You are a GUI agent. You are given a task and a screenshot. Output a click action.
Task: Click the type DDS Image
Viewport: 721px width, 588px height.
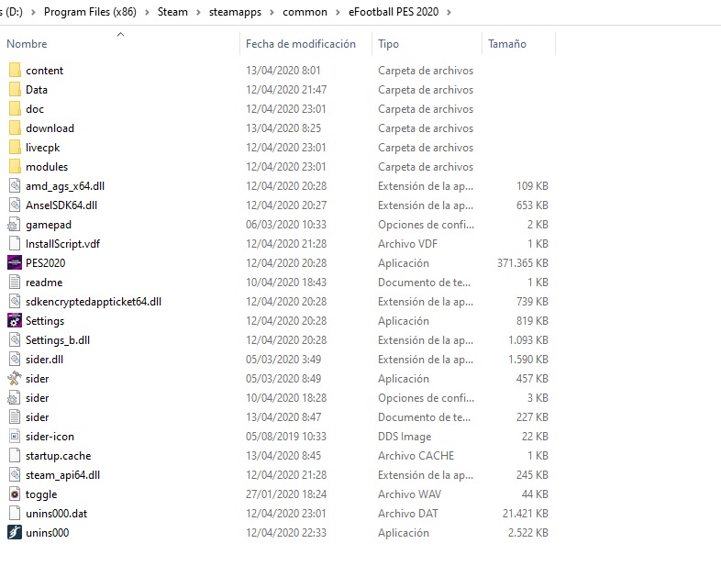coord(405,437)
